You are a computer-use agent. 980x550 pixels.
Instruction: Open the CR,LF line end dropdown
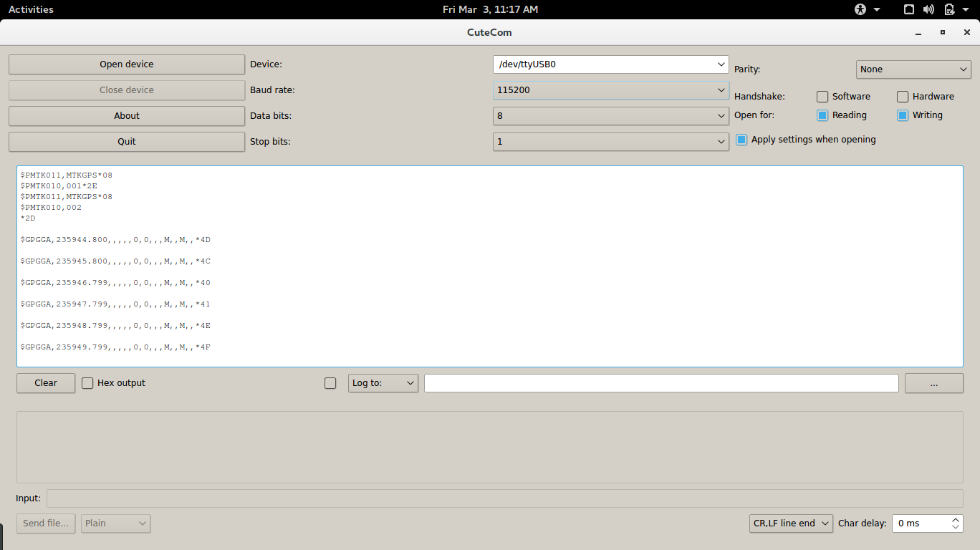[791, 524]
